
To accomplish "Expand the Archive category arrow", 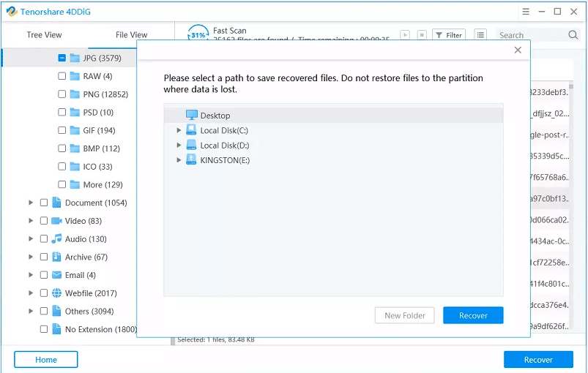I will [31, 257].
